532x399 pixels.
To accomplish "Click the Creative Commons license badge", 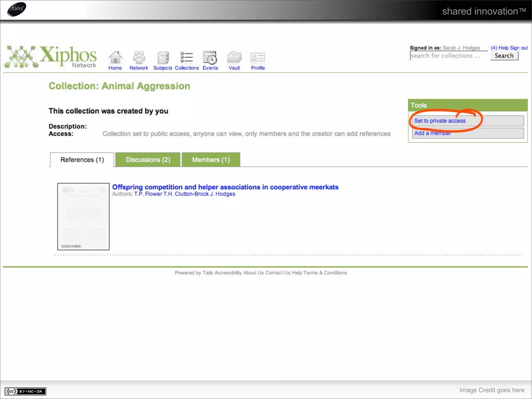I will [25, 391].
